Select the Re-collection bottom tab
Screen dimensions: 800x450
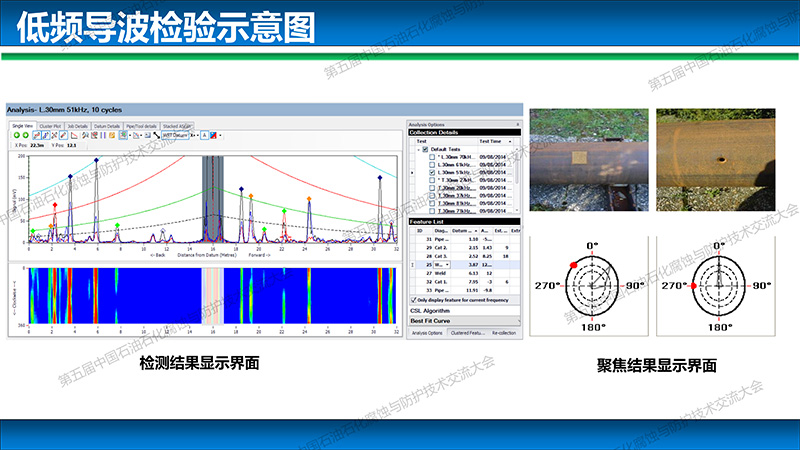(x=504, y=333)
